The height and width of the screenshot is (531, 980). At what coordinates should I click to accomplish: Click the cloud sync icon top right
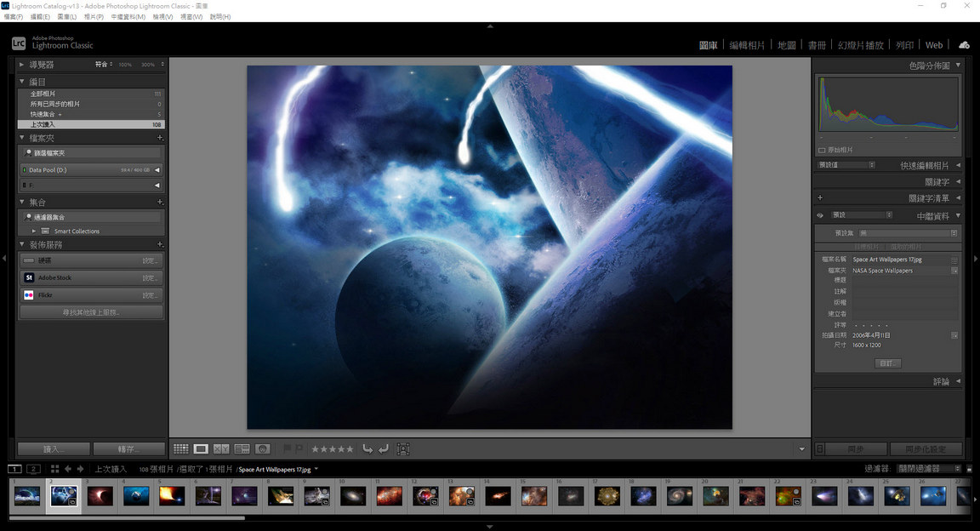[x=963, y=44]
